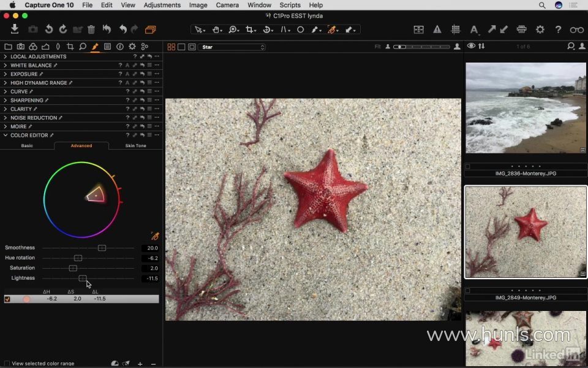This screenshot has width=588, height=368.
Task: Enable View selected color range checkbox
Action: point(7,364)
